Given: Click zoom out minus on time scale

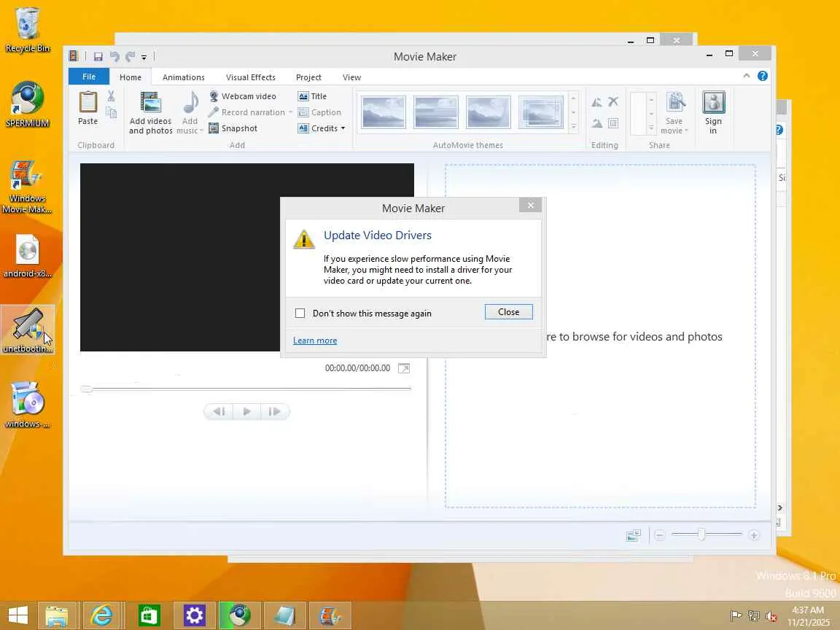Looking at the screenshot, I should [x=660, y=535].
